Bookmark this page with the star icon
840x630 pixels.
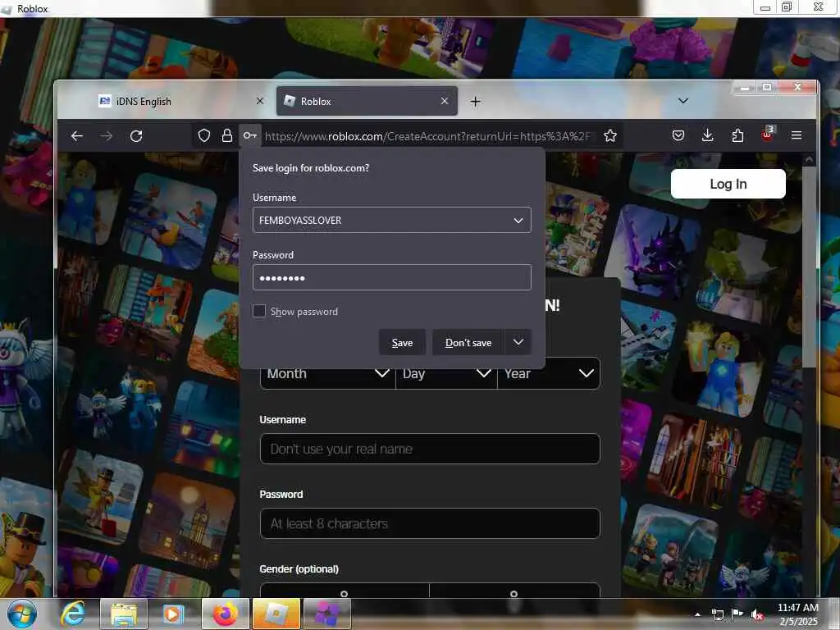pos(610,136)
